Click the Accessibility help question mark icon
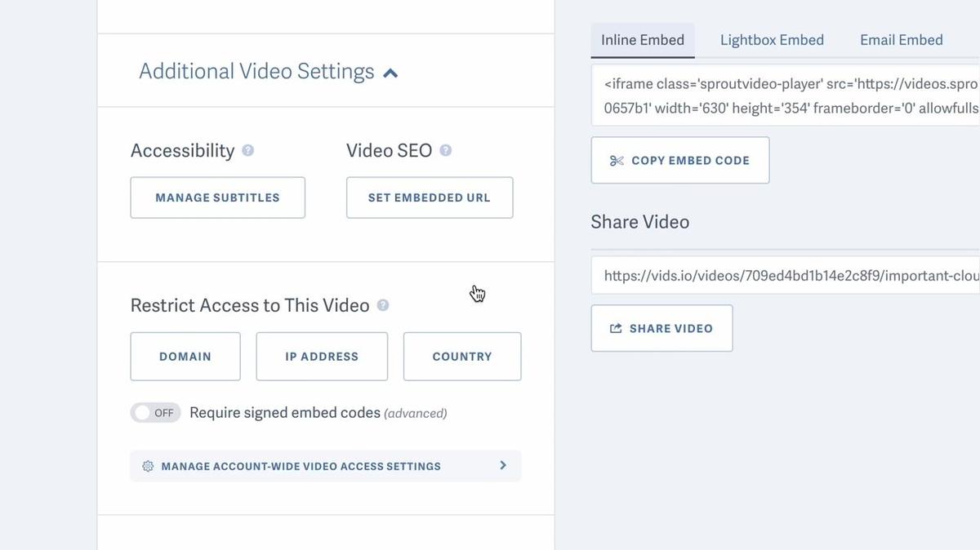980x550 pixels. [x=248, y=151]
